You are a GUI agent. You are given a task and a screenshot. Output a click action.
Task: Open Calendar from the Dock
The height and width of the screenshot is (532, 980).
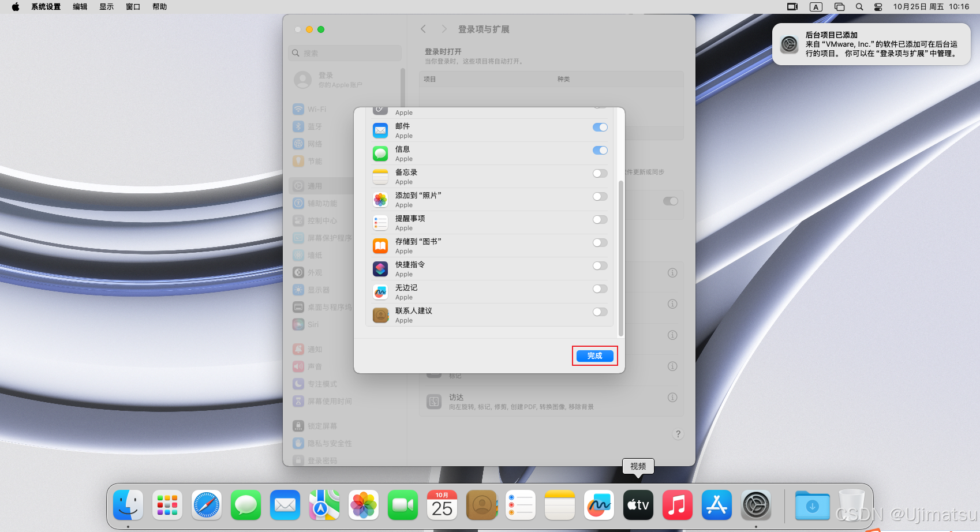point(442,505)
